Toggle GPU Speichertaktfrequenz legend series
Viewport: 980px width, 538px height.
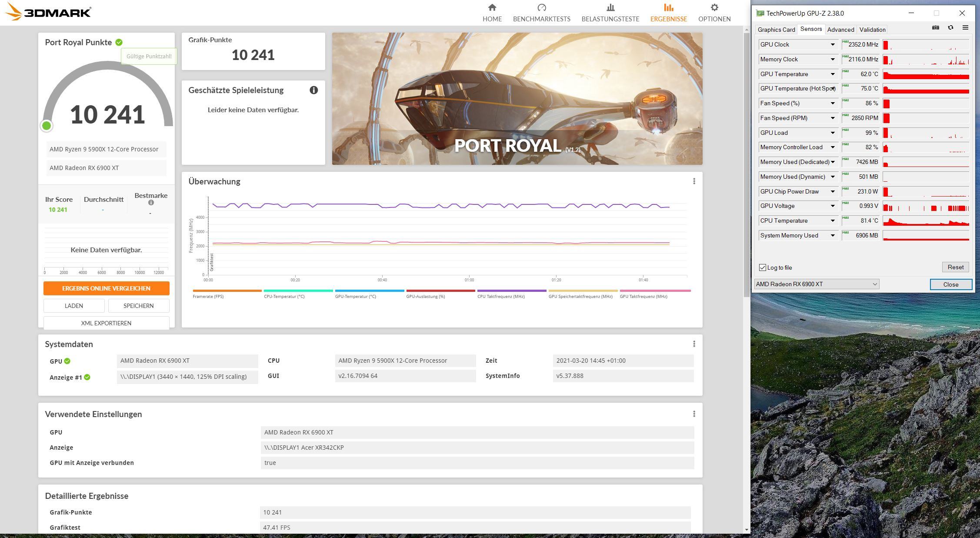tap(583, 294)
